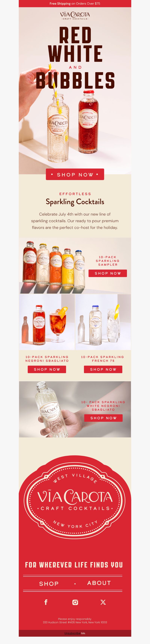
Task: Click the Via Carota header logo
Action: [x=75, y=16]
